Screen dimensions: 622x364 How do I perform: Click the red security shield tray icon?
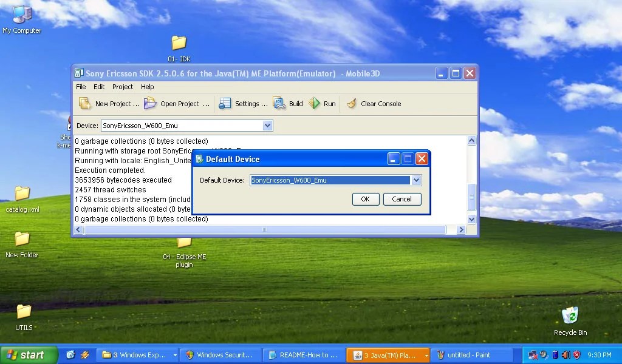577,355
